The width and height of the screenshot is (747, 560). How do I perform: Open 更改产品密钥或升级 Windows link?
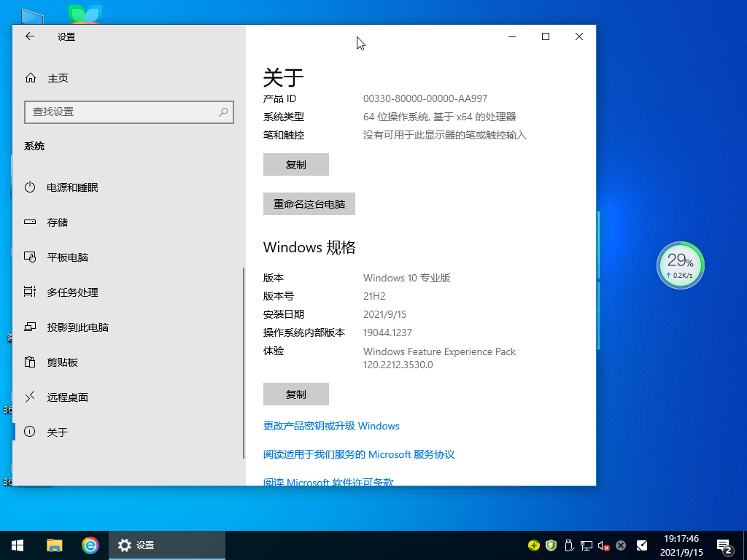pos(331,426)
